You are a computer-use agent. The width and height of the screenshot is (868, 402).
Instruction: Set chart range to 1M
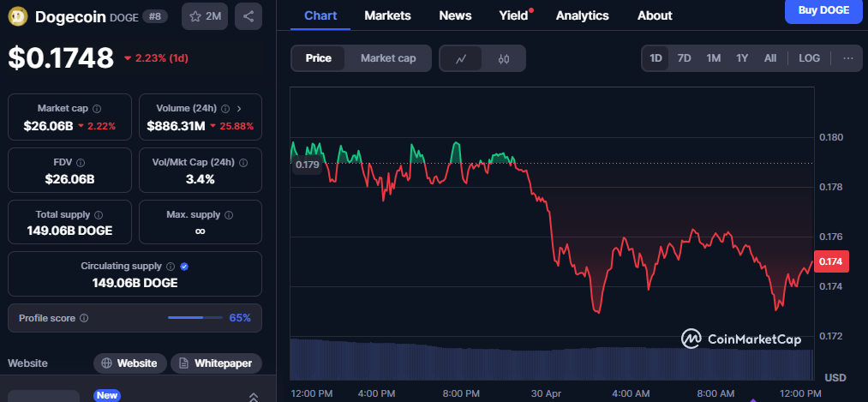point(714,58)
